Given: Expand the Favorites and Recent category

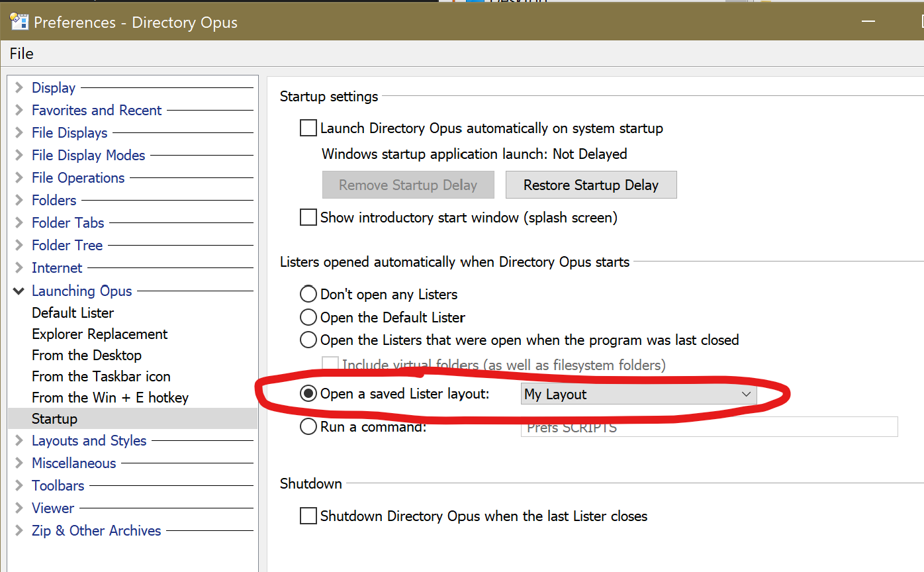Looking at the screenshot, I should [19, 111].
